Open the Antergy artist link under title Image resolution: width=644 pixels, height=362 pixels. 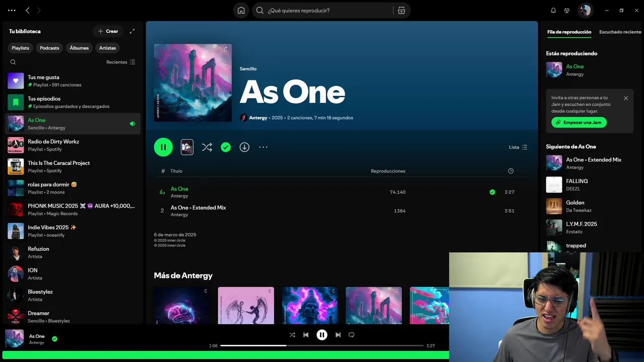[258, 118]
